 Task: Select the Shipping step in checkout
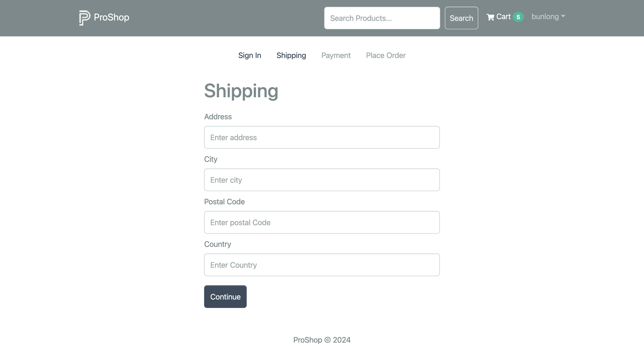tap(291, 55)
